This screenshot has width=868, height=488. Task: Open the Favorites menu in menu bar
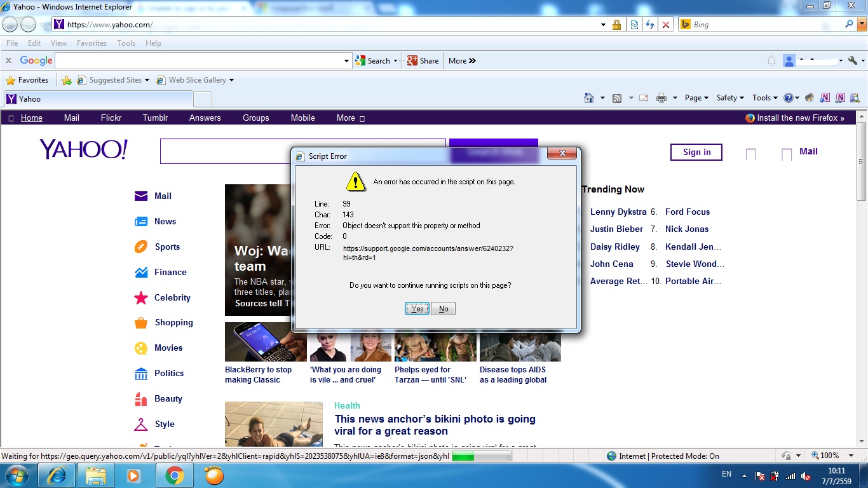point(92,43)
